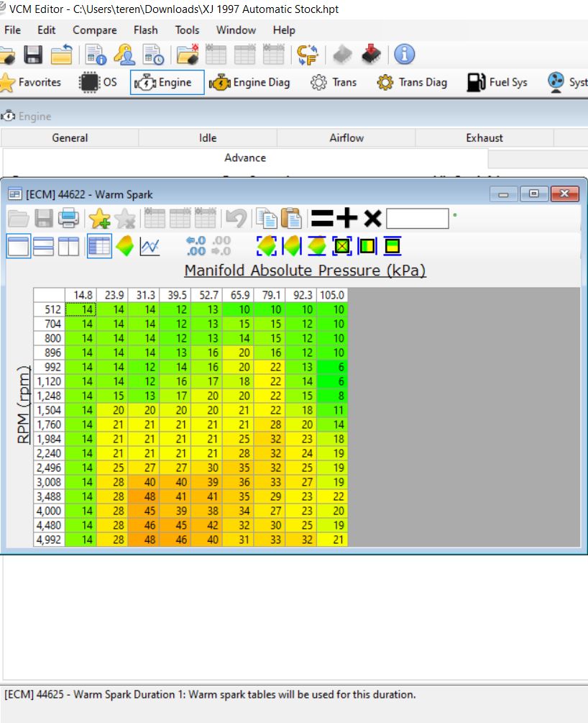588x723 pixels.
Task: Open the Trans Diag section
Action: click(x=413, y=82)
